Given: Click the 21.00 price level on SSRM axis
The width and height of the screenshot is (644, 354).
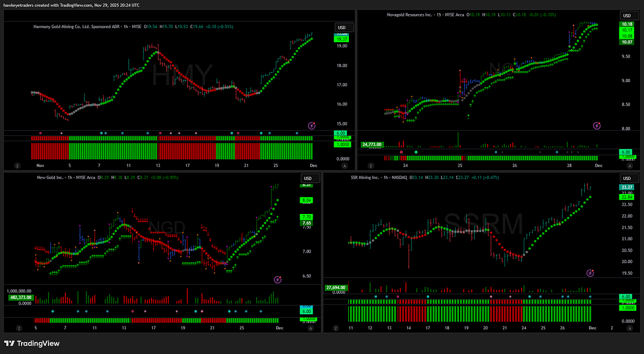Looking at the screenshot, I should click(x=627, y=239).
